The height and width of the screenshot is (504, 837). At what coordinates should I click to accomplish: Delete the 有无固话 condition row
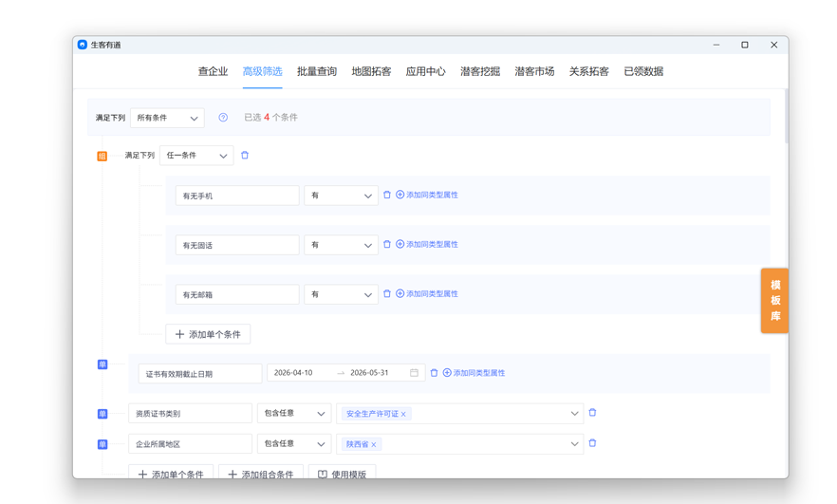coord(387,245)
